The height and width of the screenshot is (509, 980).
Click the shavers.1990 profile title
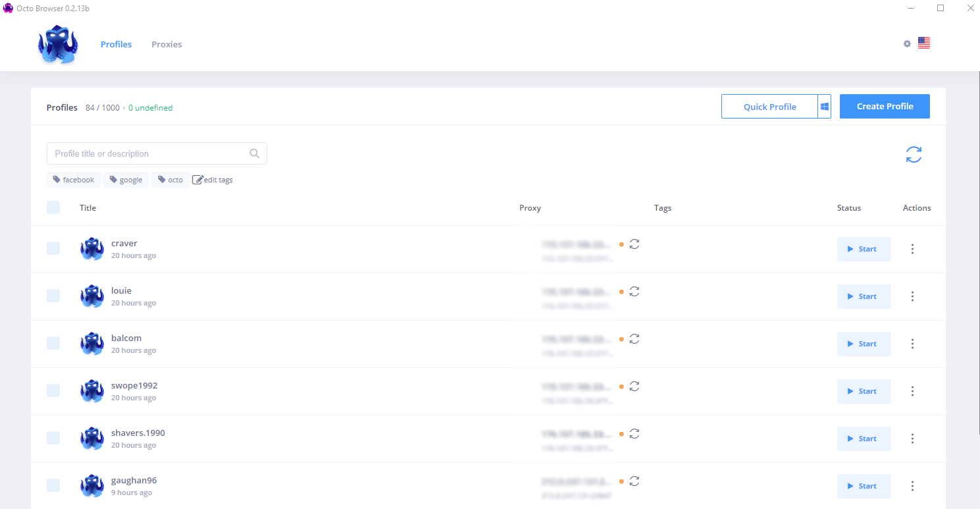pyautogui.click(x=138, y=433)
